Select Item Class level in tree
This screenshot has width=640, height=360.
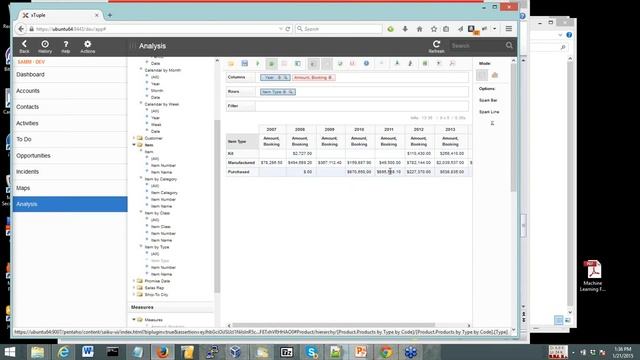(161, 227)
